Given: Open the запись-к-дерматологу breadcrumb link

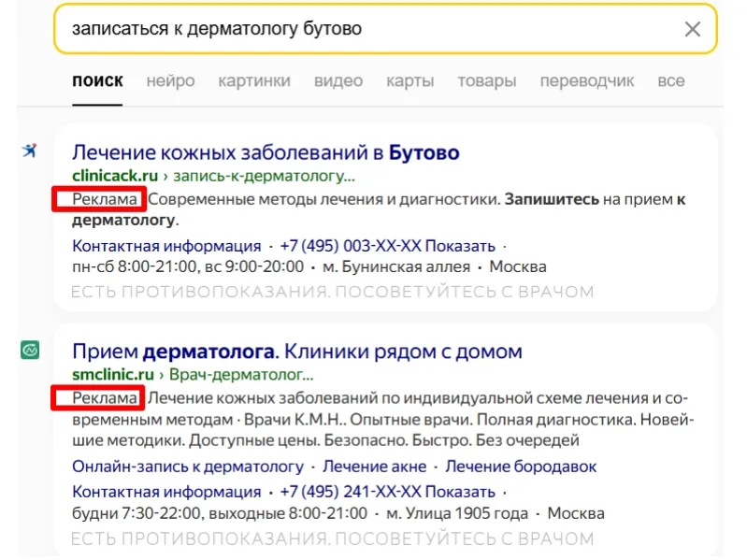Looking at the screenshot, I should pos(264,176).
